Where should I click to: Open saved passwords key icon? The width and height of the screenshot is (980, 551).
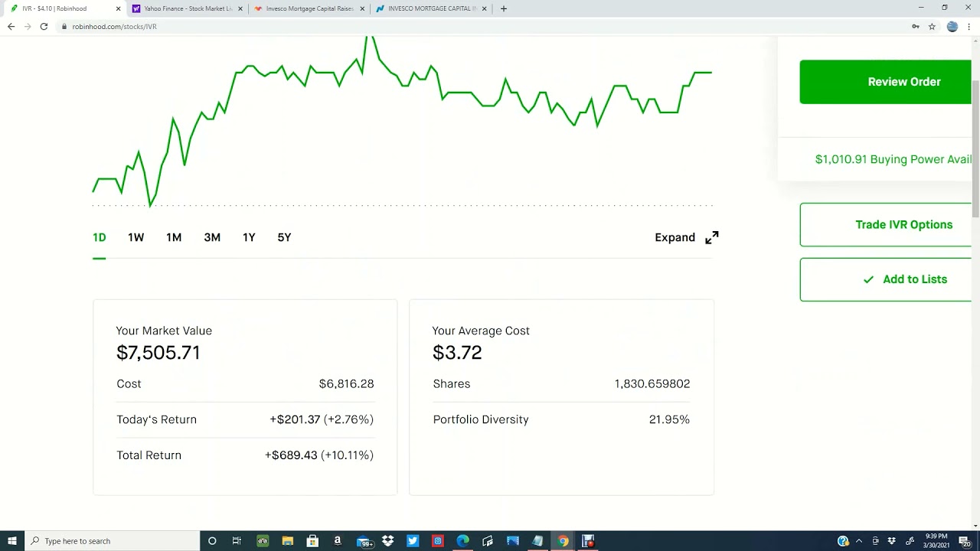(916, 27)
